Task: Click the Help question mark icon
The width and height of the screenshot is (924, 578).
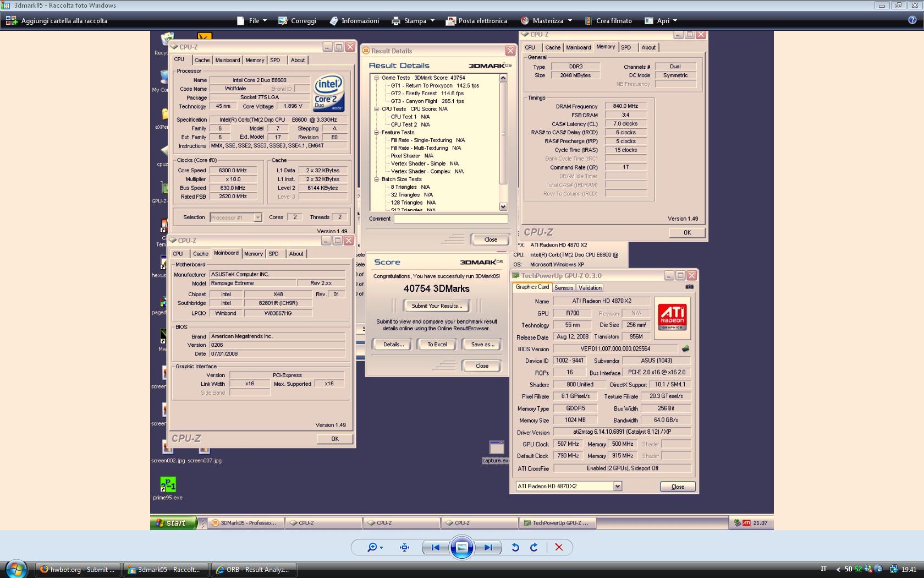Action: [x=912, y=20]
